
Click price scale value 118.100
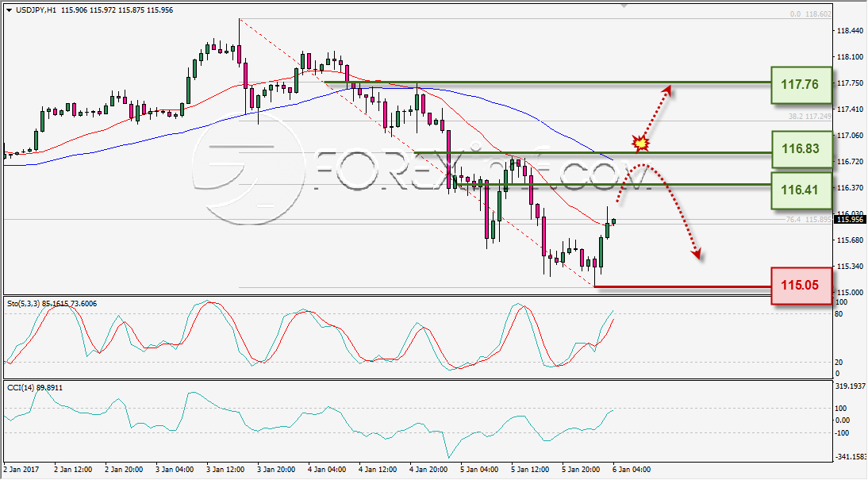(851, 57)
